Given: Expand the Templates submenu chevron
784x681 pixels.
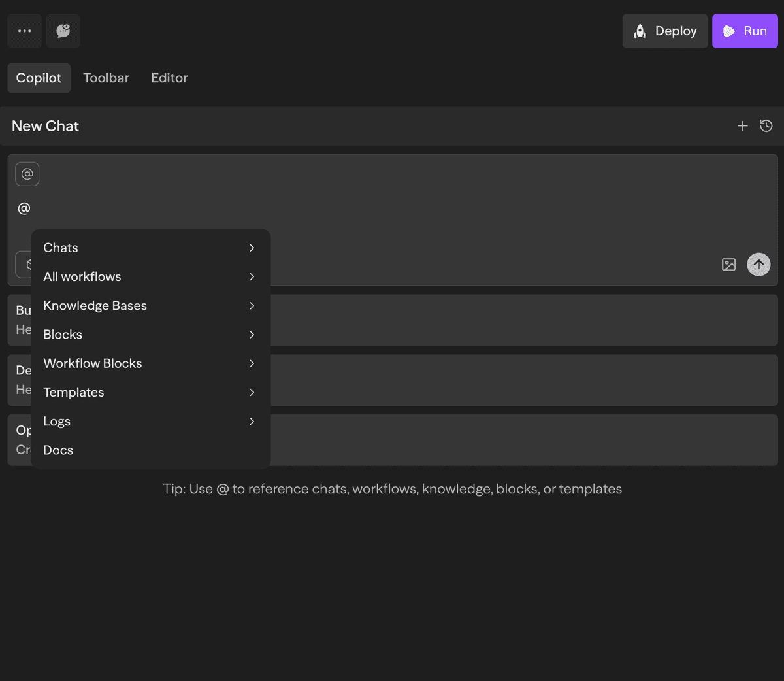Looking at the screenshot, I should coord(252,392).
